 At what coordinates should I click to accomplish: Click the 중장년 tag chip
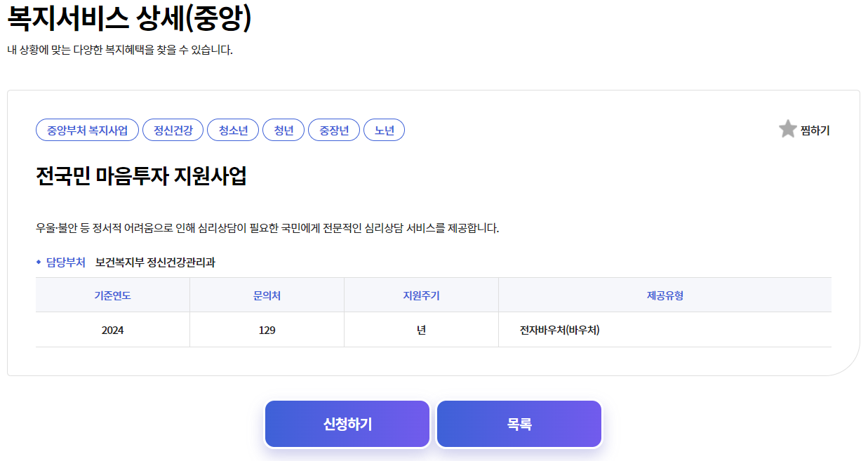(333, 130)
